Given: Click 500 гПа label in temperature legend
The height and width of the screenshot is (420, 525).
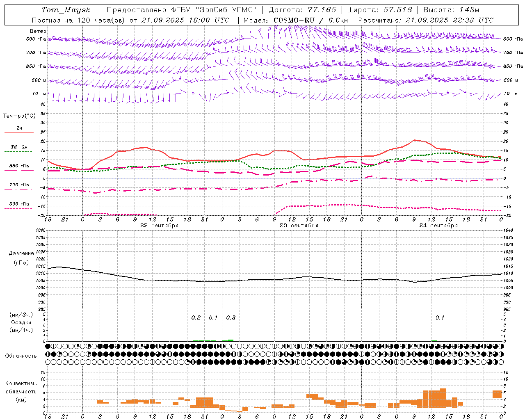Looking at the screenshot, I should click(19, 203).
